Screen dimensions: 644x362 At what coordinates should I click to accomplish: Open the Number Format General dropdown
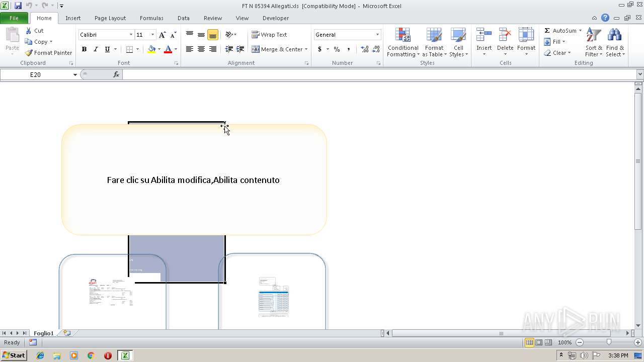pyautogui.click(x=377, y=35)
